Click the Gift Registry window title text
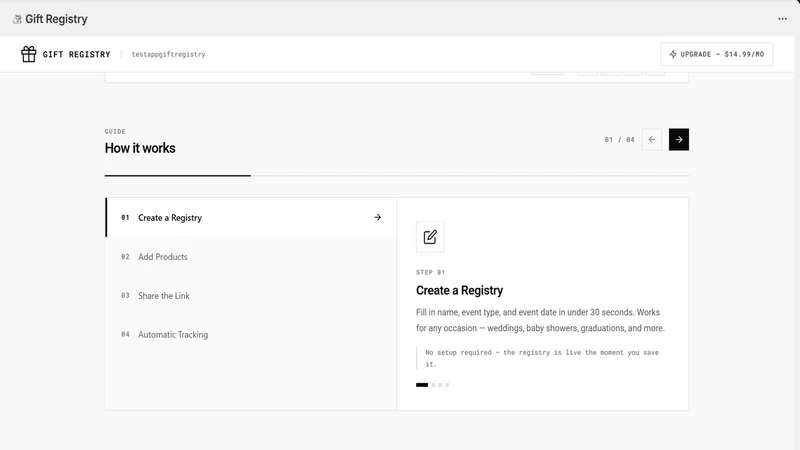This screenshot has height=450, width=800. click(x=56, y=19)
